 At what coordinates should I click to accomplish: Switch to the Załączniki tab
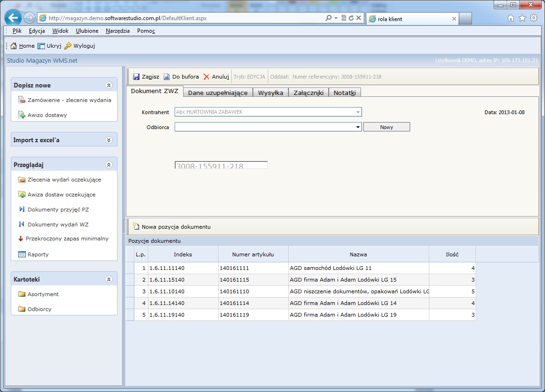(308, 93)
